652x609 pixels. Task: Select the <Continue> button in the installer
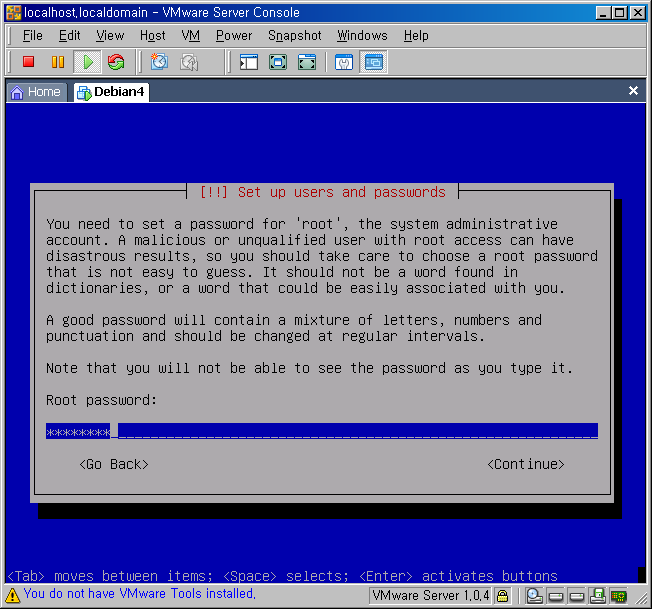(x=526, y=464)
